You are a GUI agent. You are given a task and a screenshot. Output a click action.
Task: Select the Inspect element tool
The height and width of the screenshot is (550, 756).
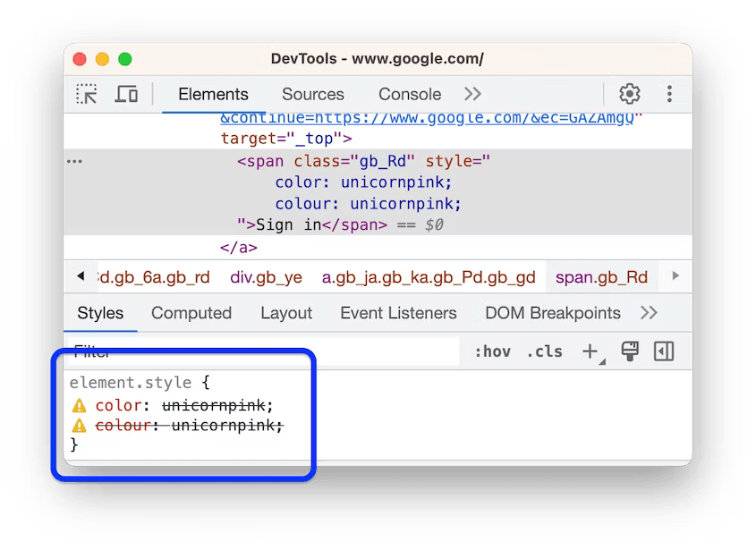coord(87,93)
